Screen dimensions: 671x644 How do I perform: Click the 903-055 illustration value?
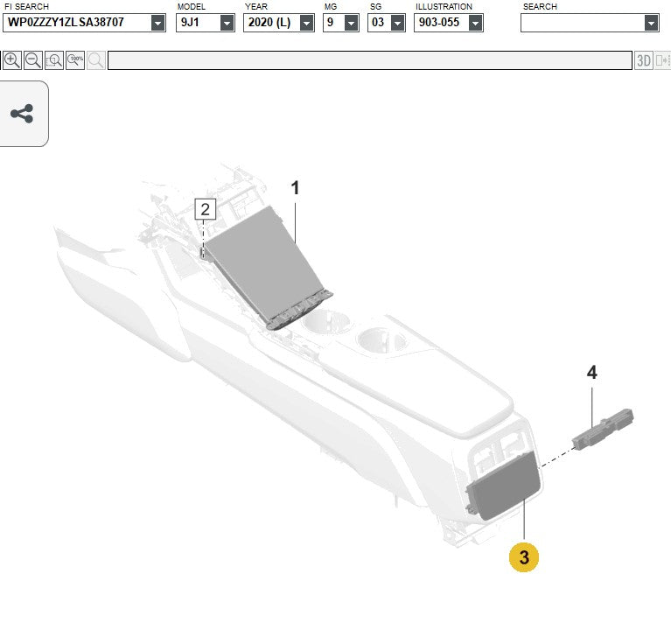[439, 22]
